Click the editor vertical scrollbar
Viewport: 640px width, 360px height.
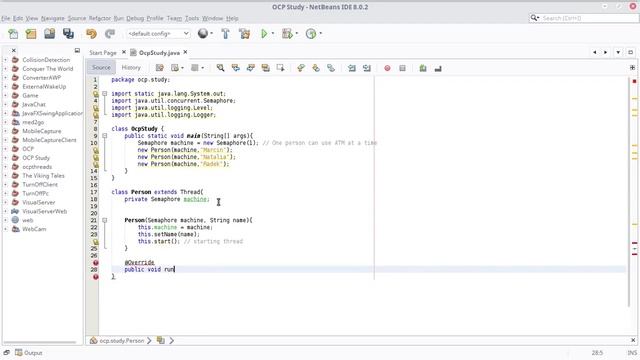[629, 192]
